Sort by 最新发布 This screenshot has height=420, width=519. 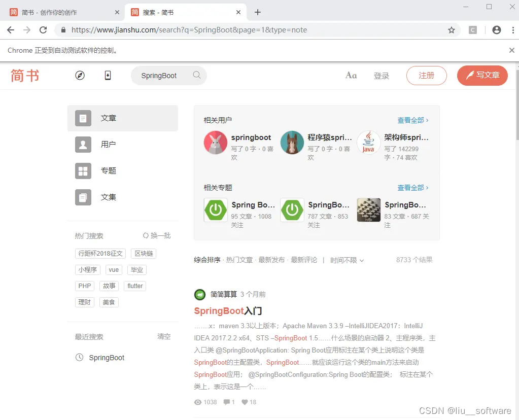coord(271,260)
